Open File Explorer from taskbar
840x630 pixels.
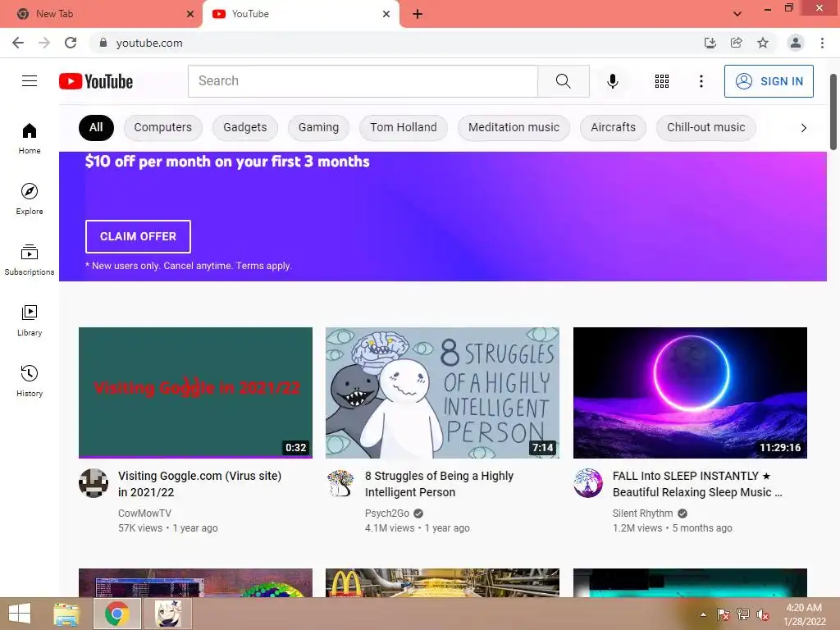(66, 614)
